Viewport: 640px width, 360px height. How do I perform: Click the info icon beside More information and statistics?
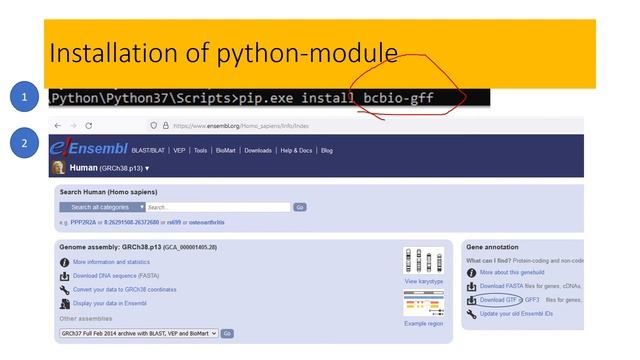64,262
